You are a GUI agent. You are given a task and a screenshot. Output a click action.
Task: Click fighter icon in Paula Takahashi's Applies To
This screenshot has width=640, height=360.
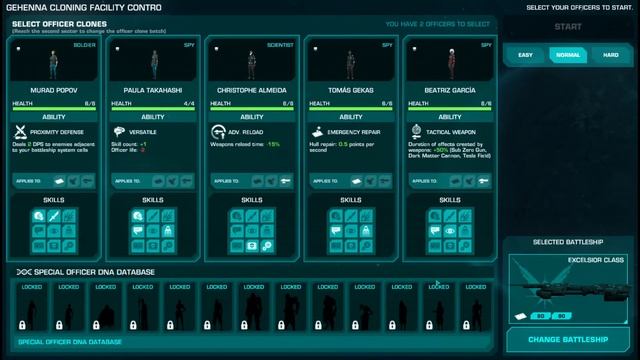click(172, 181)
